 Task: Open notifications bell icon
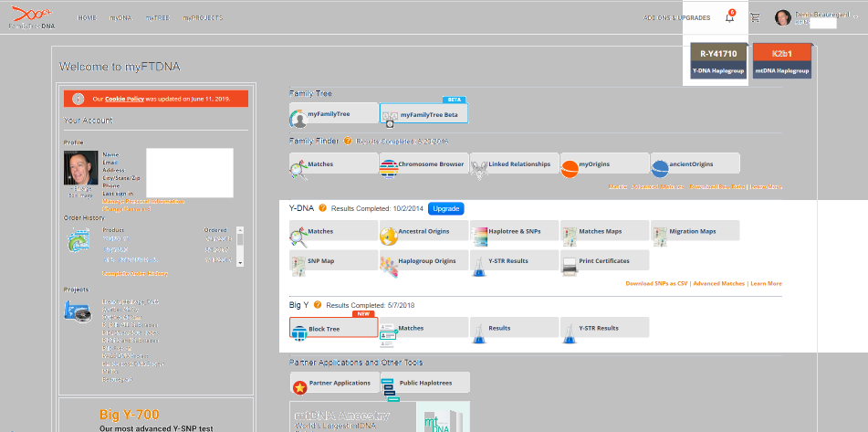tap(729, 17)
